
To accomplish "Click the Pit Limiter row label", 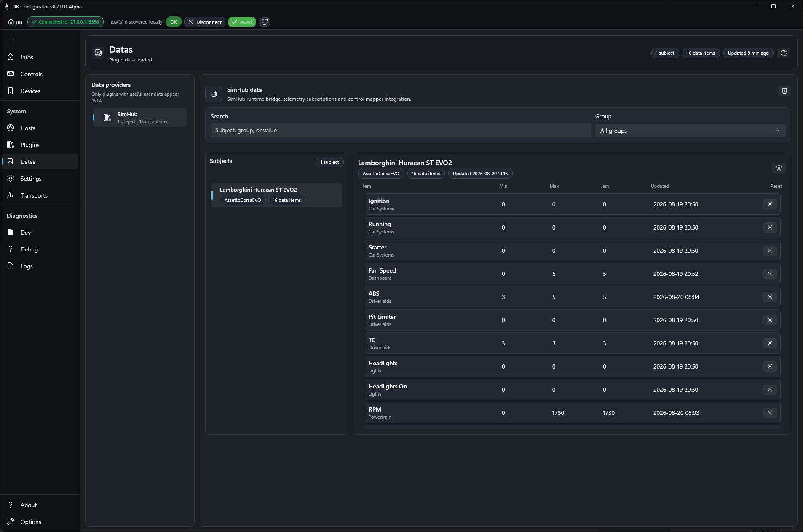I will pos(382,317).
